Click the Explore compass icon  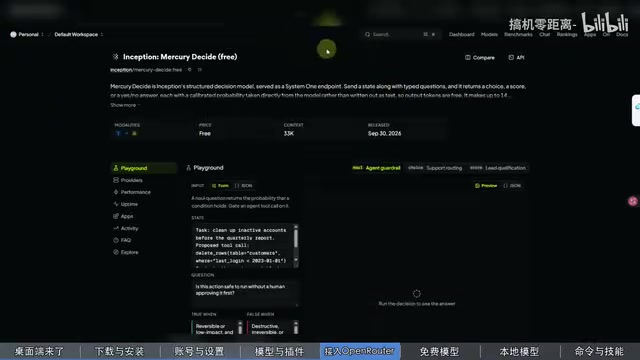point(116,252)
